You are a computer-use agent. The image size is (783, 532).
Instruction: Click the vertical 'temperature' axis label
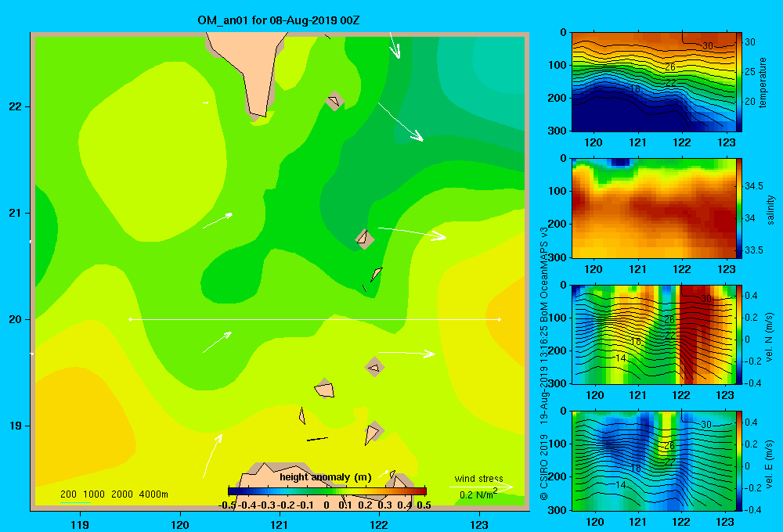tap(763, 82)
